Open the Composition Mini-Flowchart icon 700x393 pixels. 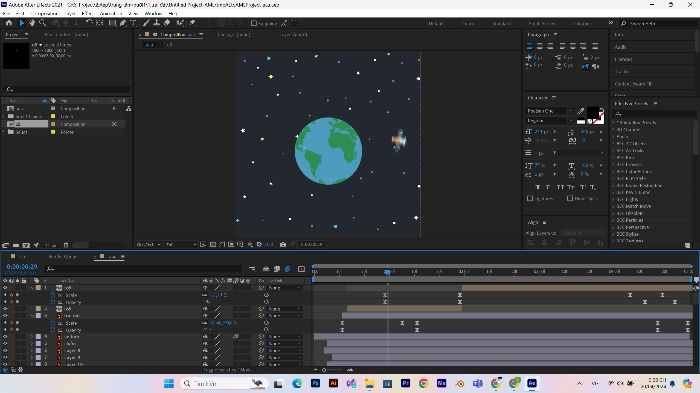pyautogui.click(x=252, y=269)
